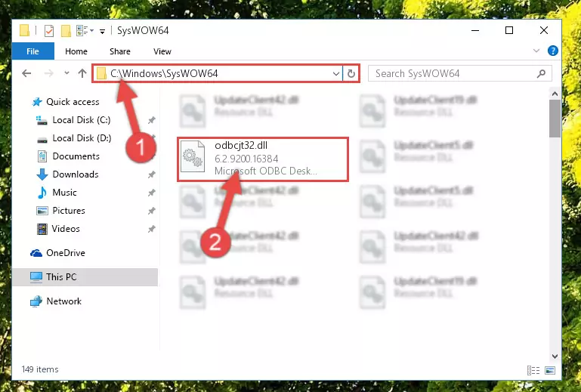
Task: Click the search magnifier icon
Action: click(541, 73)
